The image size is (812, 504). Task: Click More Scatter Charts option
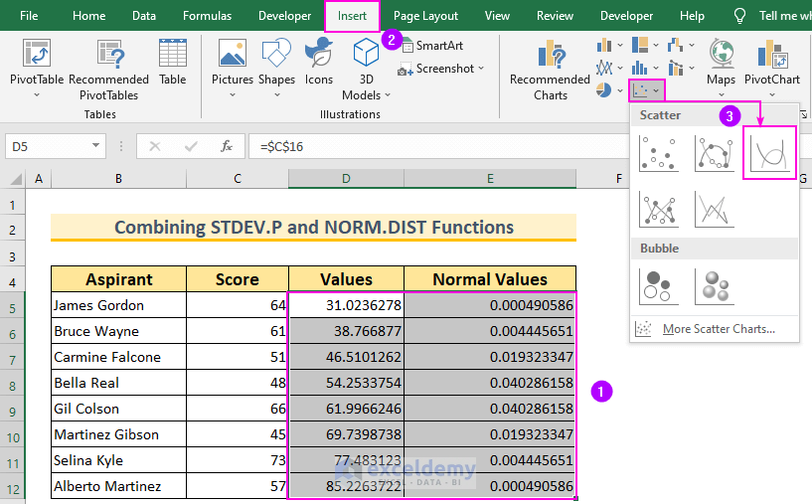(x=718, y=329)
